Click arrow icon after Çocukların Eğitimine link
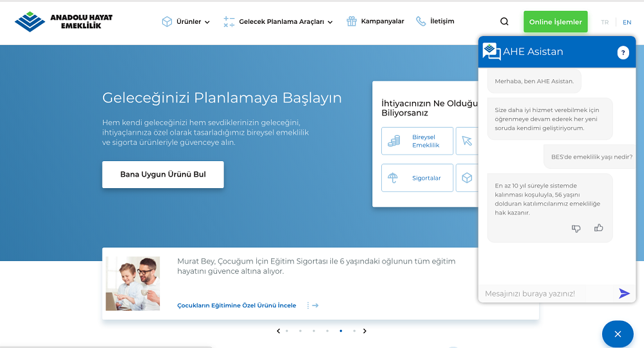The image size is (644, 348). 316,305
